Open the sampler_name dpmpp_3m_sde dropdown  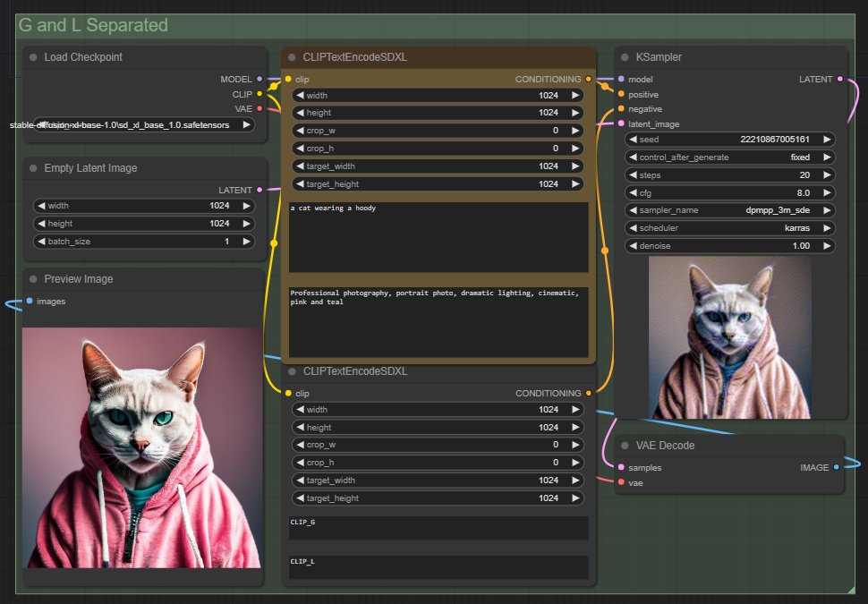729,210
